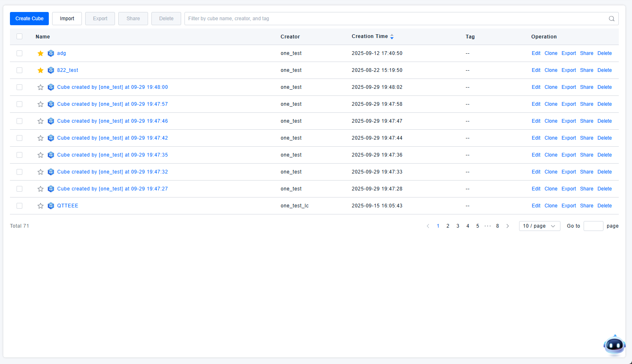Focus the Go to page input
The image size is (632, 364).
593,226
